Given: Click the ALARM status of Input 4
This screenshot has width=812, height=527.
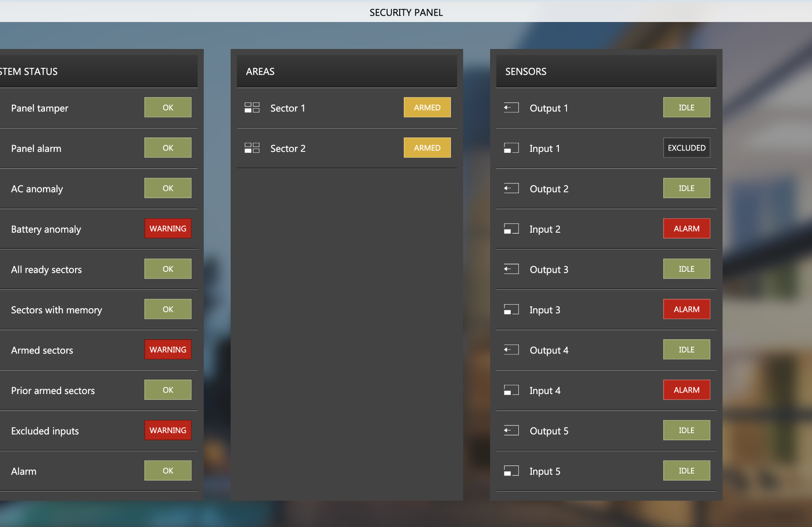Looking at the screenshot, I should (x=687, y=390).
